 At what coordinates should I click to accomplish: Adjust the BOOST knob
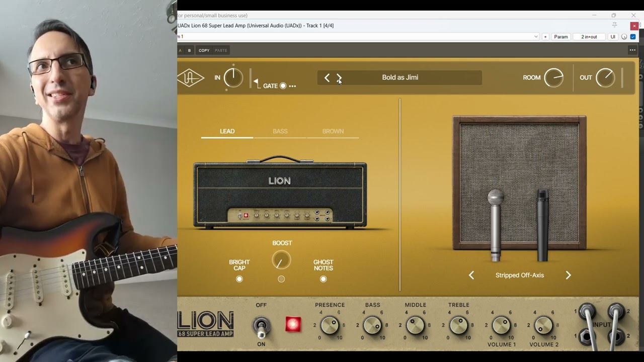[281, 260]
